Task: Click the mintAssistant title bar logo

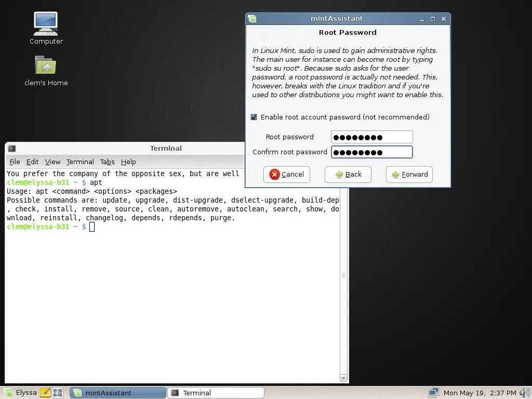Action: (252, 19)
